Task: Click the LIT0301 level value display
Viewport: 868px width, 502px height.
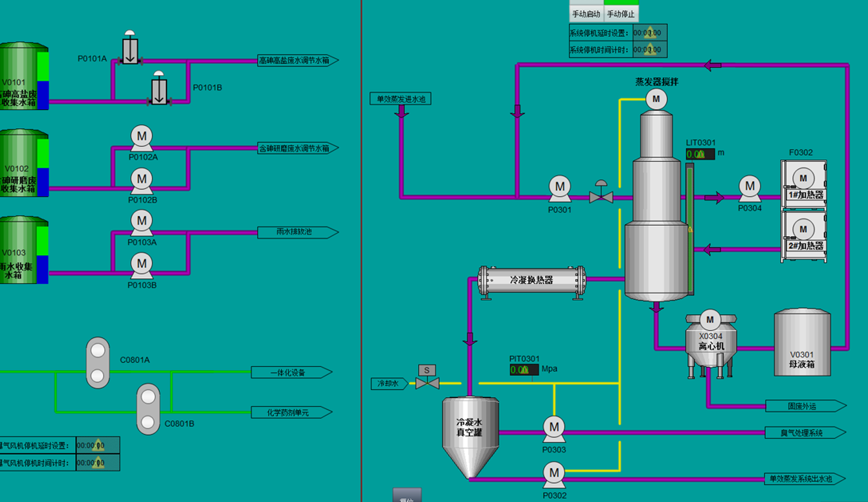Action: pyautogui.click(x=700, y=154)
